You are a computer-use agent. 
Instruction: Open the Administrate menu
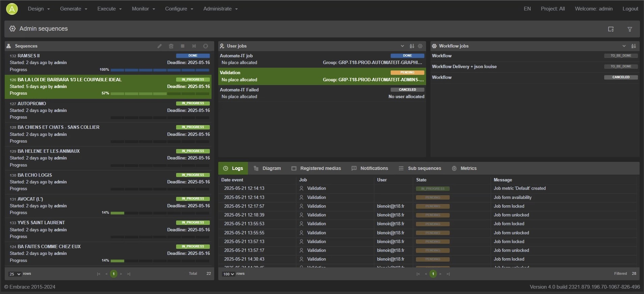(x=221, y=9)
